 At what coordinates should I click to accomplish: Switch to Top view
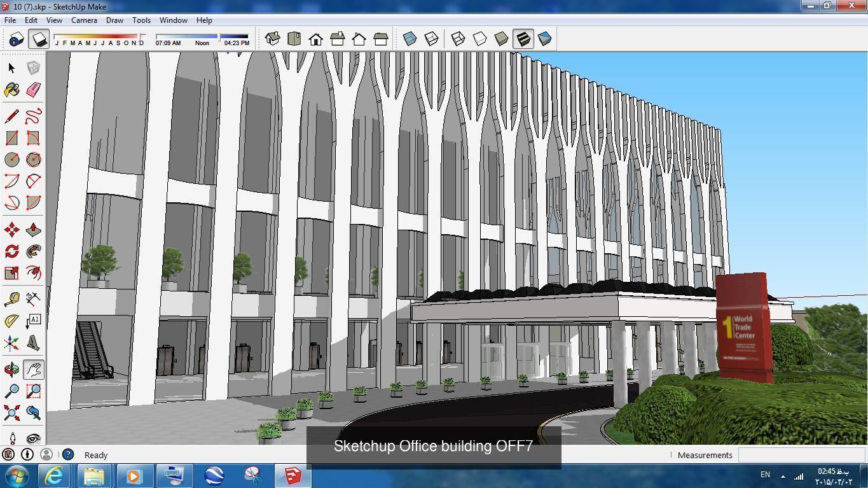click(294, 39)
